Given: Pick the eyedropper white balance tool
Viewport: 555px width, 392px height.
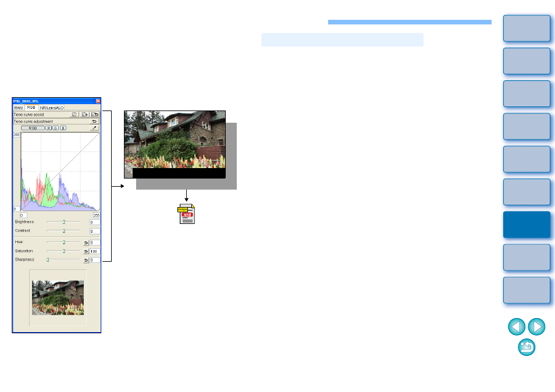Looking at the screenshot, I should pyautogui.click(x=94, y=128).
